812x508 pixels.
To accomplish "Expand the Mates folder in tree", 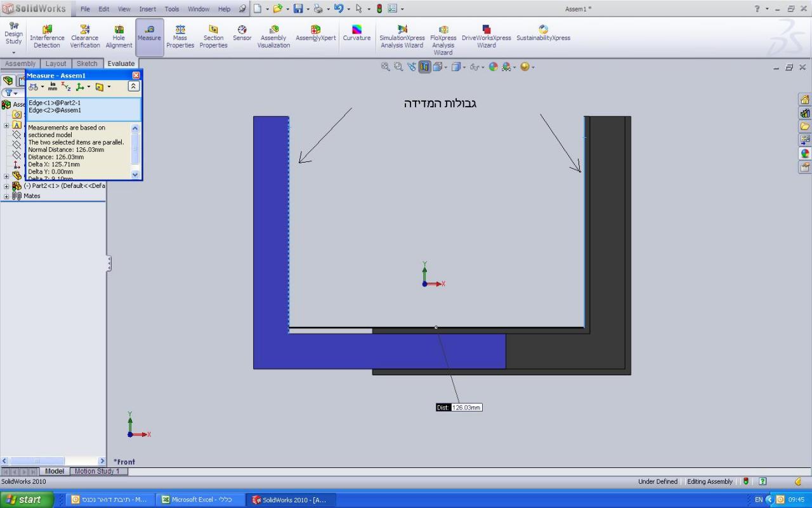I will (6, 196).
